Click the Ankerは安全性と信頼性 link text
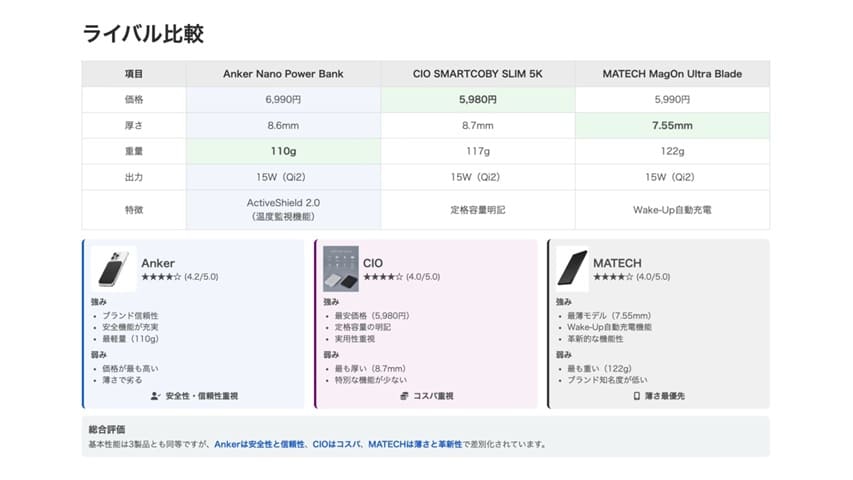 [x=260, y=444]
